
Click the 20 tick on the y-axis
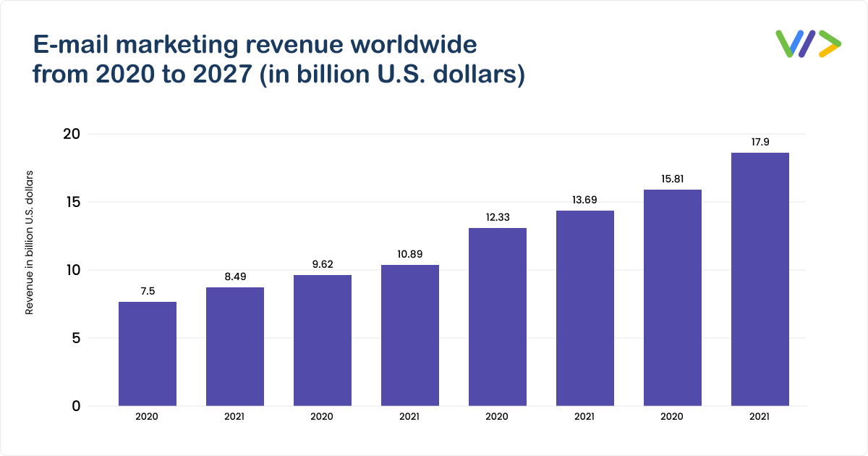pos(71,134)
